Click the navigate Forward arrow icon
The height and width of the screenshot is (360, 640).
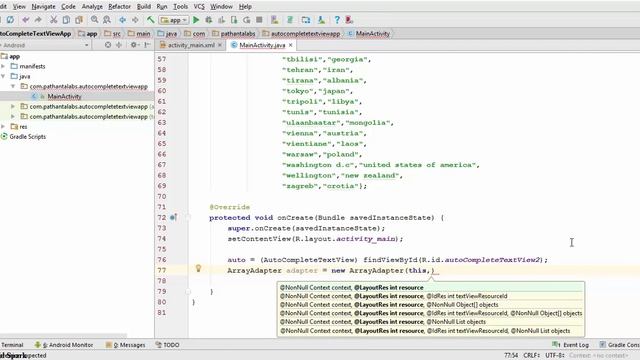pos(135,20)
